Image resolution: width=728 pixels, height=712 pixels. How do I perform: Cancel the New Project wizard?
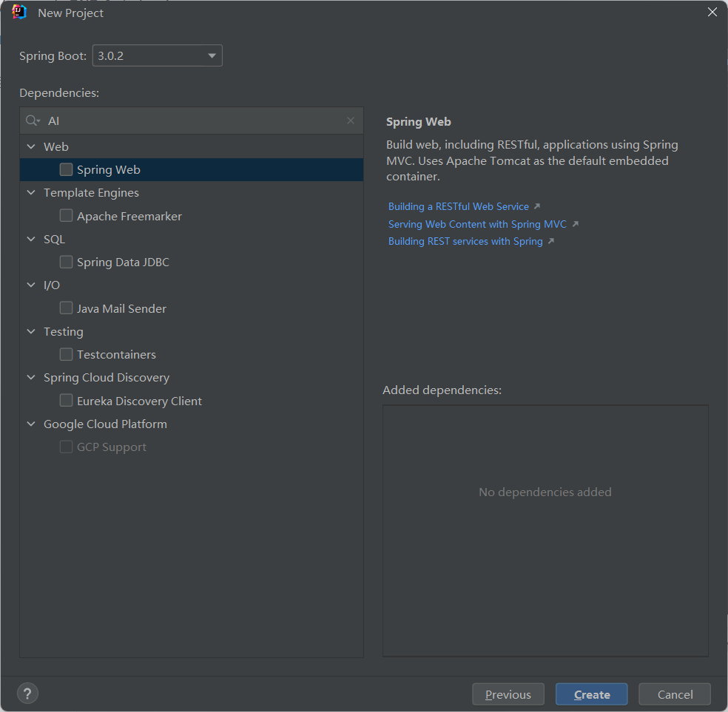click(x=675, y=694)
